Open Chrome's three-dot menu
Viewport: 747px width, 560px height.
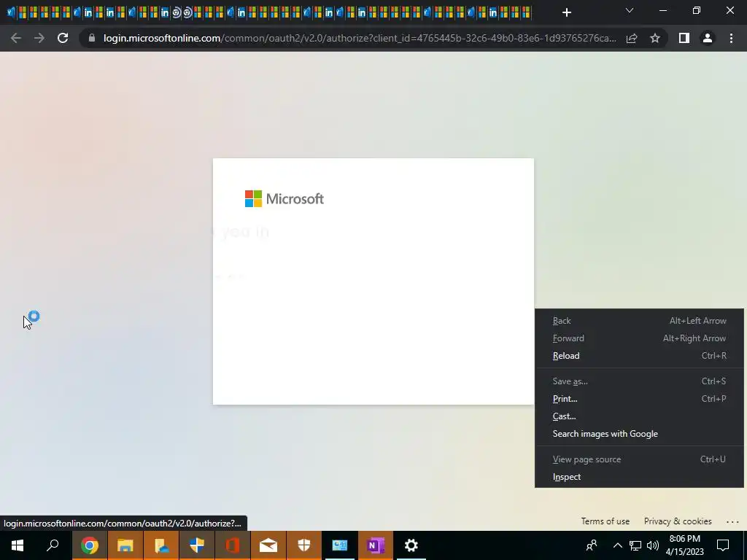tap(731, 38)
